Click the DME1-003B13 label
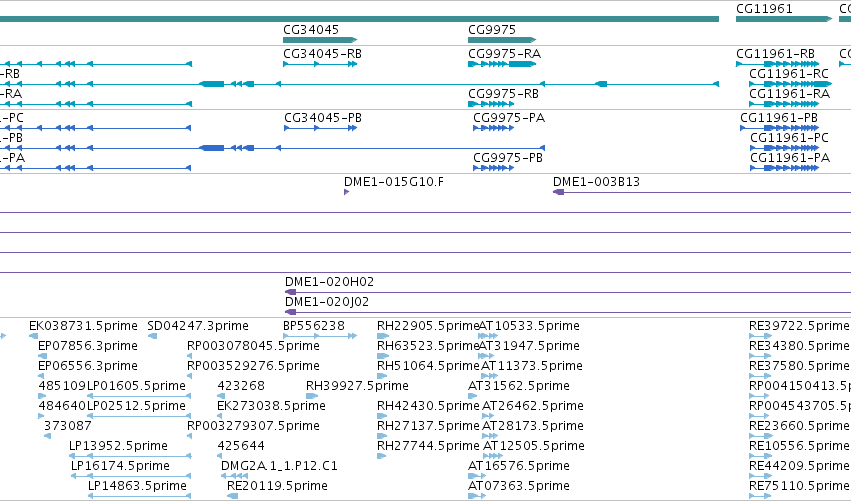 [596, 182]
